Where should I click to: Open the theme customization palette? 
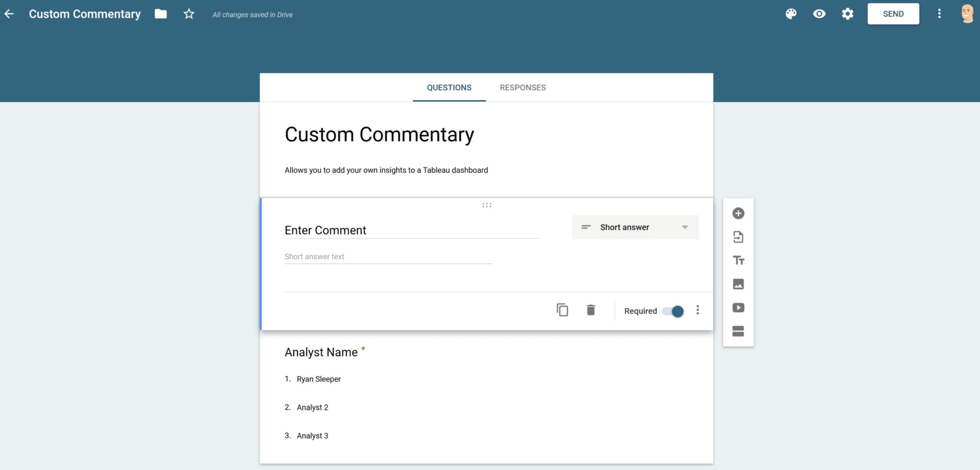(x=791, y=14)
